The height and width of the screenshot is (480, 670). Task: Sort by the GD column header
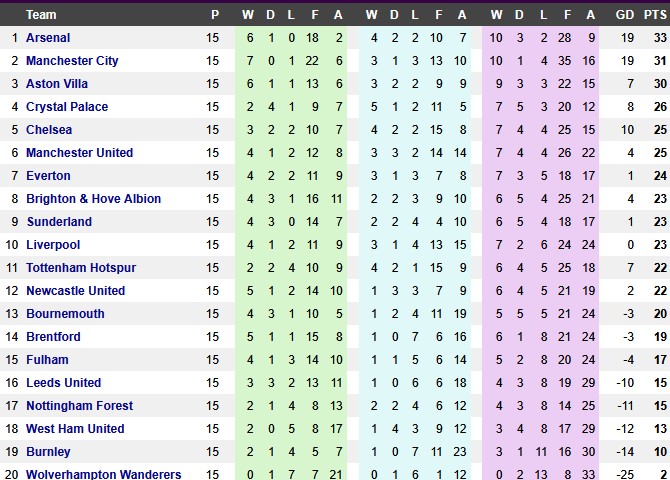[625, 15]
